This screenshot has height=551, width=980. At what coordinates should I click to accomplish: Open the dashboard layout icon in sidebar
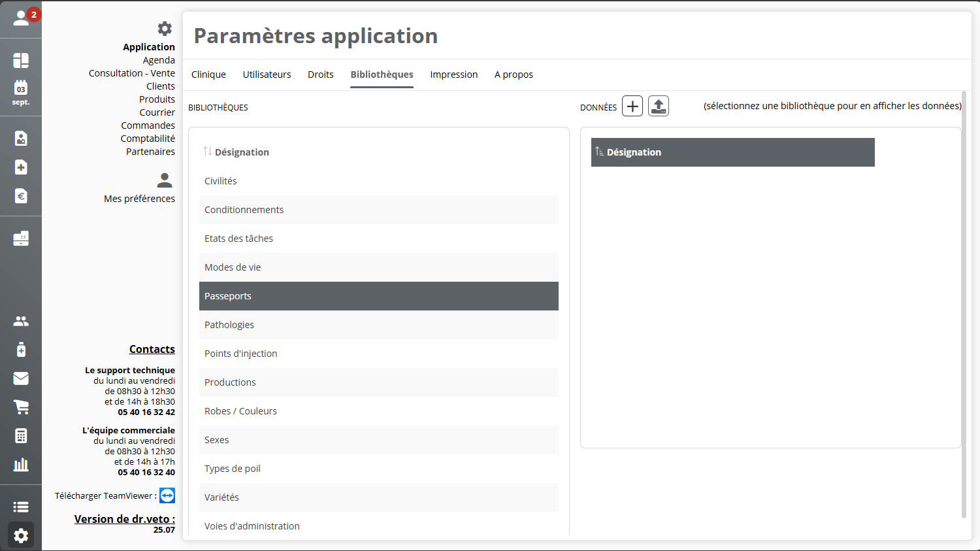point(21,60)
